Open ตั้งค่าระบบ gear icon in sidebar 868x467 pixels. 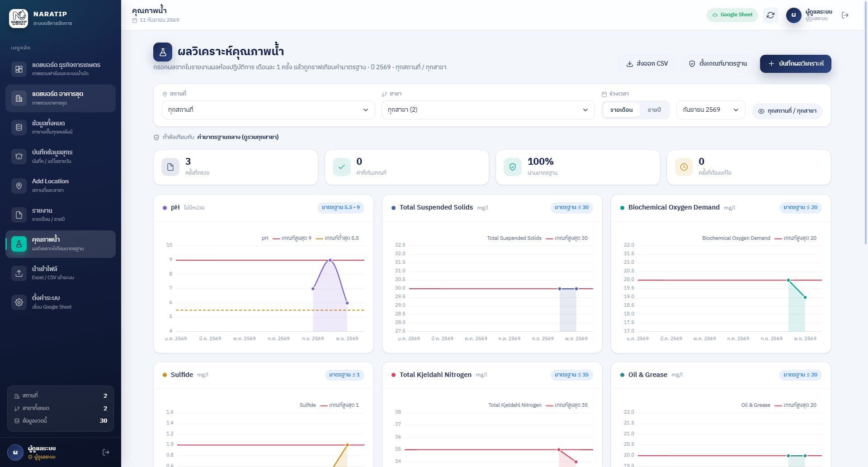[x=19, y=302]
